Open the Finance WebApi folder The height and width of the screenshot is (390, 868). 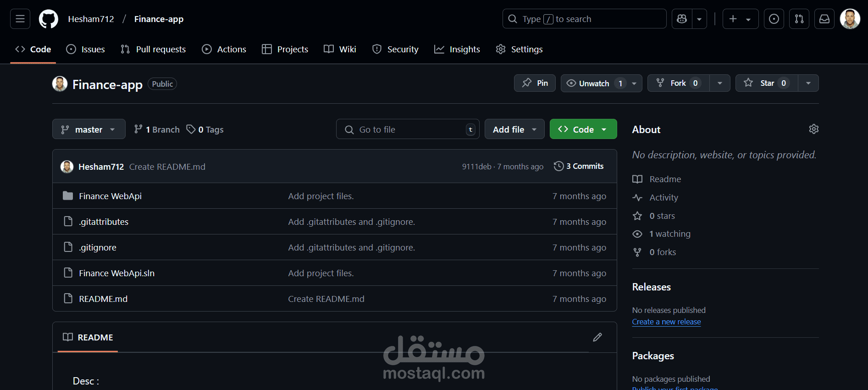click(111, 196)
